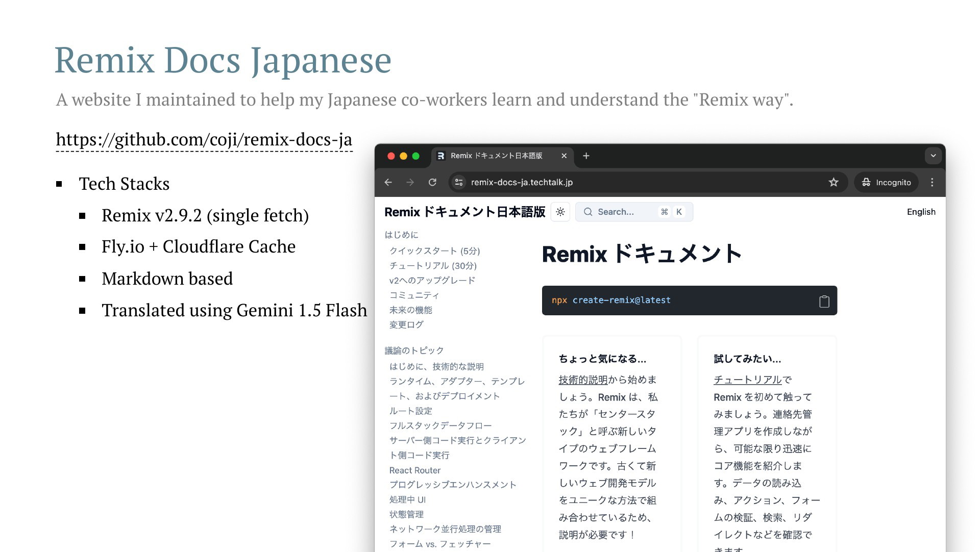The height and width of the screenshot is (552, 980).
Task: Open ランタイム、アダプター、テンプレート sidebar item
Action: click(x=457, y=388)
